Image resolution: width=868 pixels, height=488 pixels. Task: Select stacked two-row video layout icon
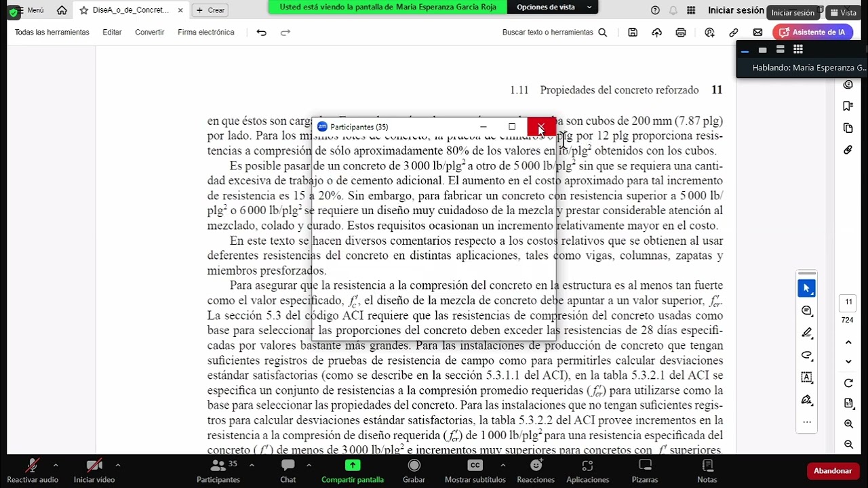[781, 50]
